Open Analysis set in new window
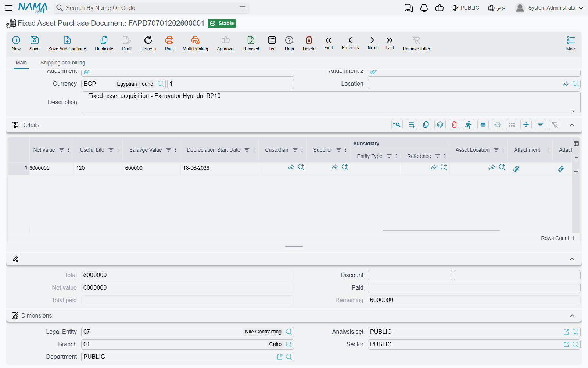 pos(566,332)
